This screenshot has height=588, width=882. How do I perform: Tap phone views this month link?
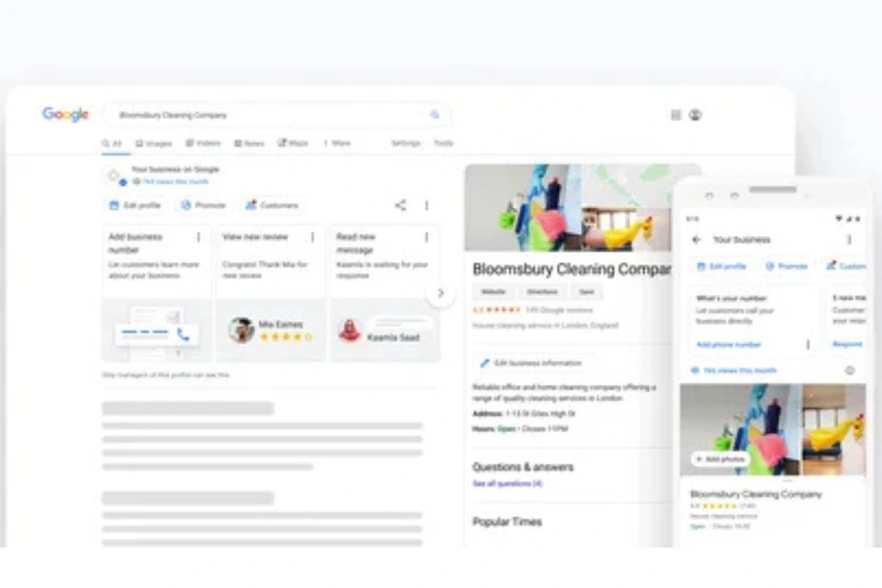(x=740, y=370)
